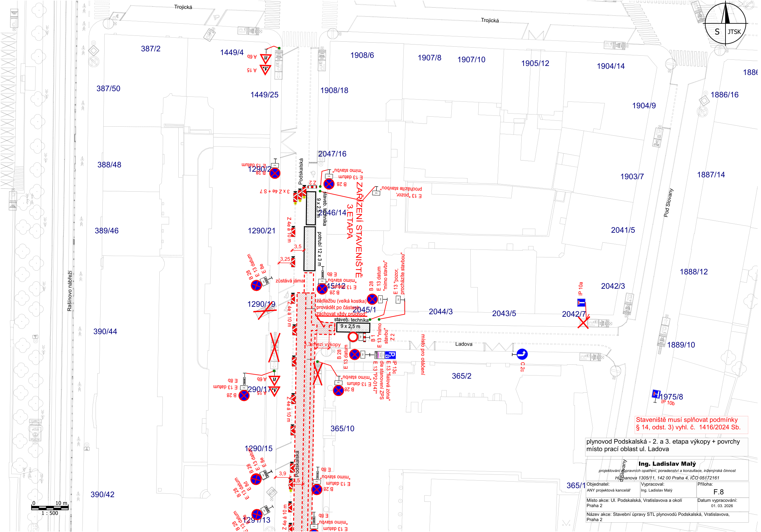Click the A 6b triangle sign near 1449/4
761x532 pixels.
pos(266,58)
